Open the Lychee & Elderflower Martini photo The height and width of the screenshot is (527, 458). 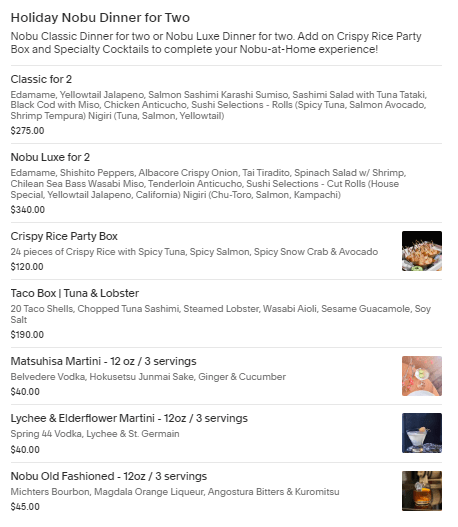click(422, 433)
